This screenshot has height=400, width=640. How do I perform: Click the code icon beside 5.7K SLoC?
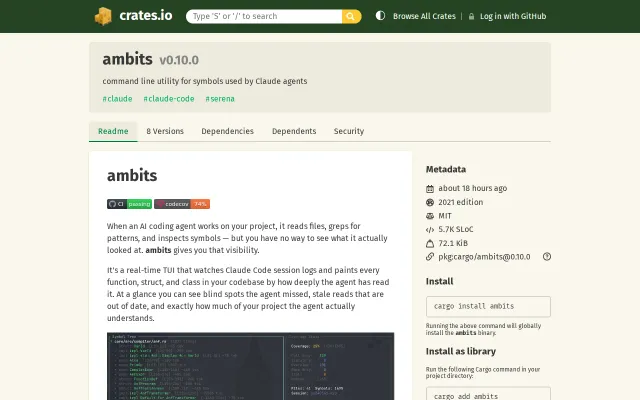click(x=430, y=230)
